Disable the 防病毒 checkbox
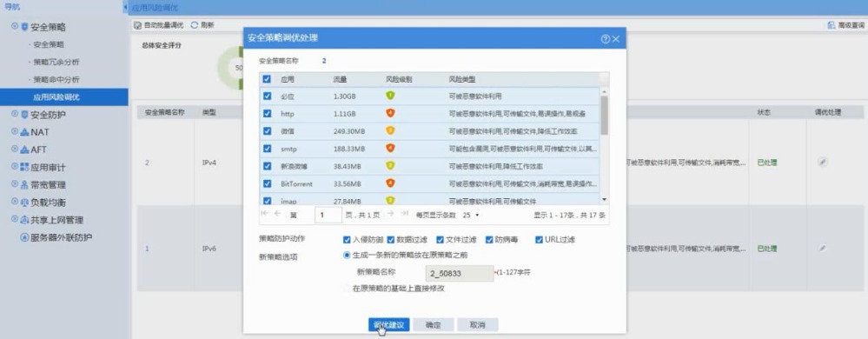868x339 pixels. (489, 240)
